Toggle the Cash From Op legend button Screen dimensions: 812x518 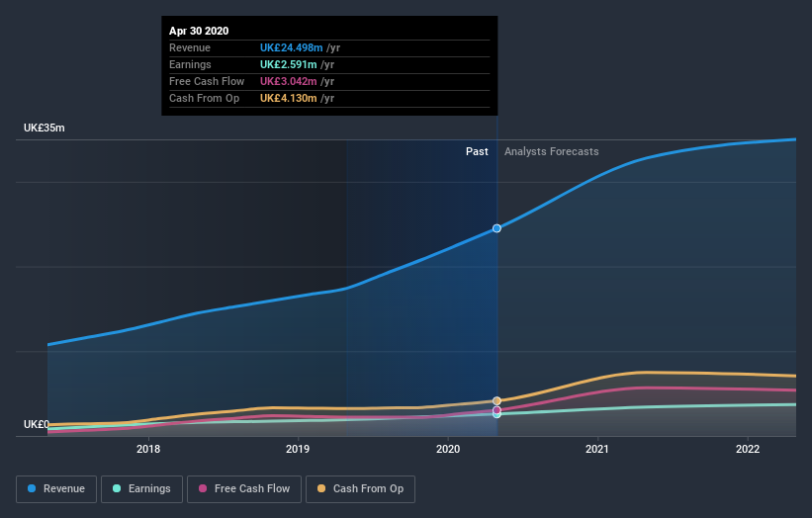tap(360, 489)
